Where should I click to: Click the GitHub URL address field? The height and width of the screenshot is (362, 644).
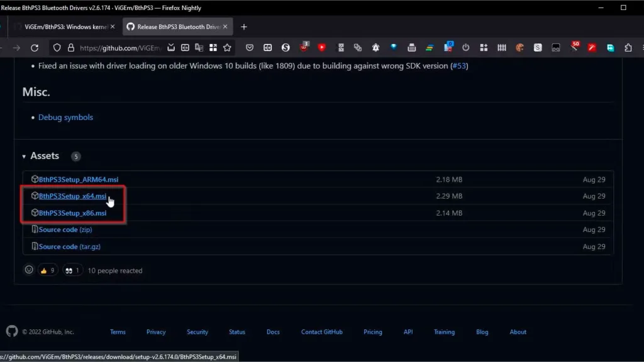click(x=120, y=48)
